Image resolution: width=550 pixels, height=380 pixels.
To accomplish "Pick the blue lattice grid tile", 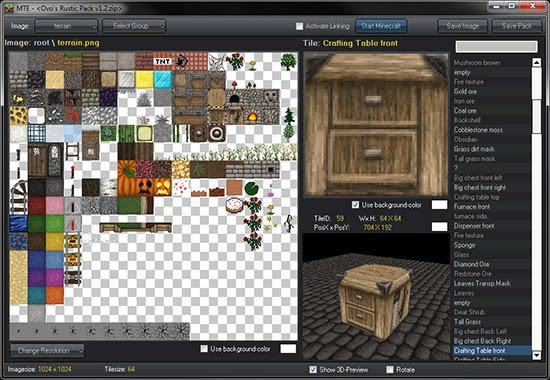I will pyautogui.click(x=37, y=134).
